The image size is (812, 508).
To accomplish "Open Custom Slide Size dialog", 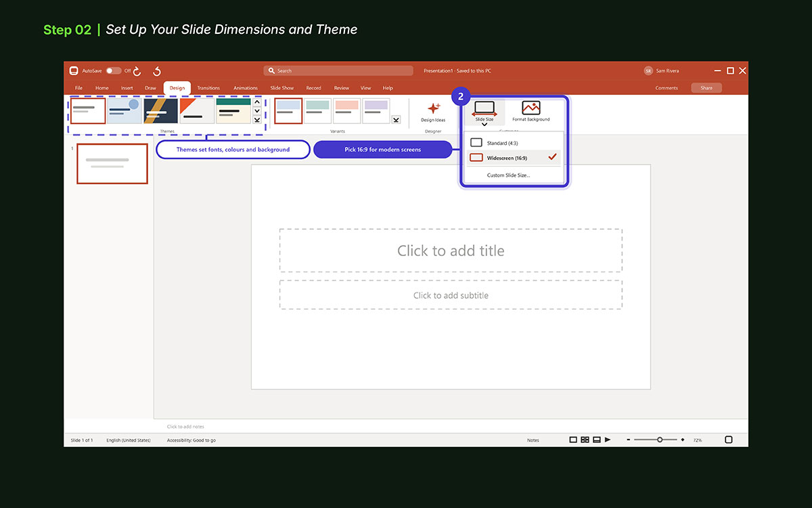I will [509, 175].
